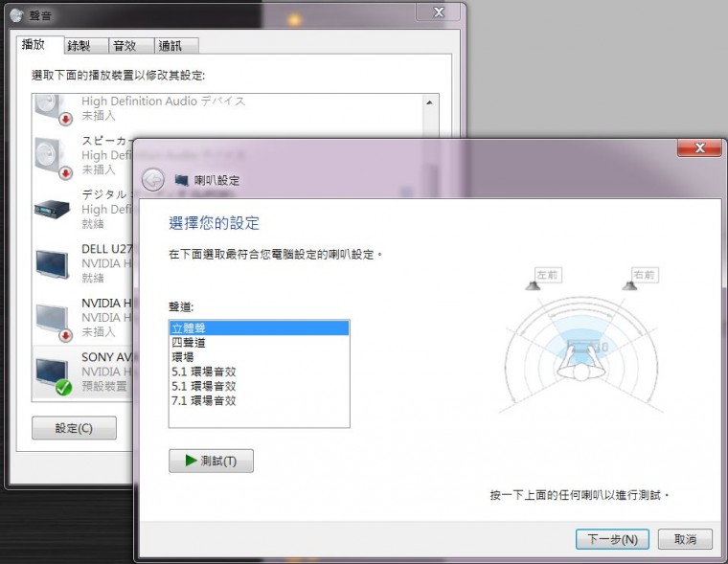Click the 取消 cancel button
This screenshot has height=564, width=728.
685,539
